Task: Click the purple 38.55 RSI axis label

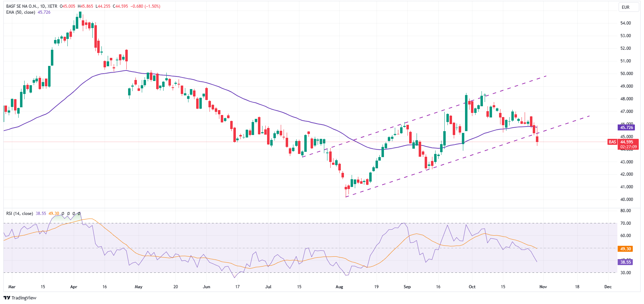Action: tap(625, 262)
